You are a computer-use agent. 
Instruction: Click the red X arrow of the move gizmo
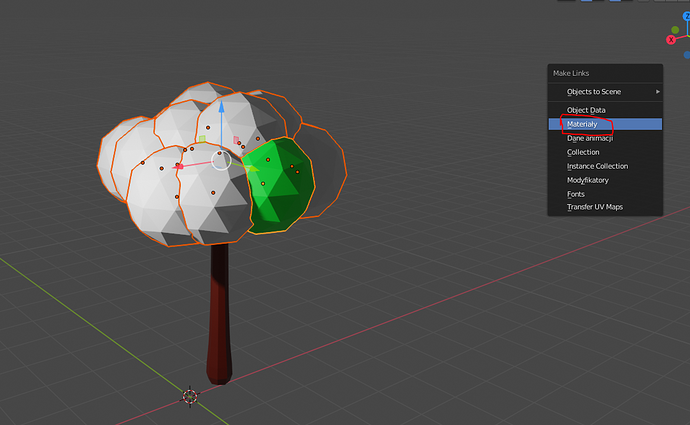(178, 166)
